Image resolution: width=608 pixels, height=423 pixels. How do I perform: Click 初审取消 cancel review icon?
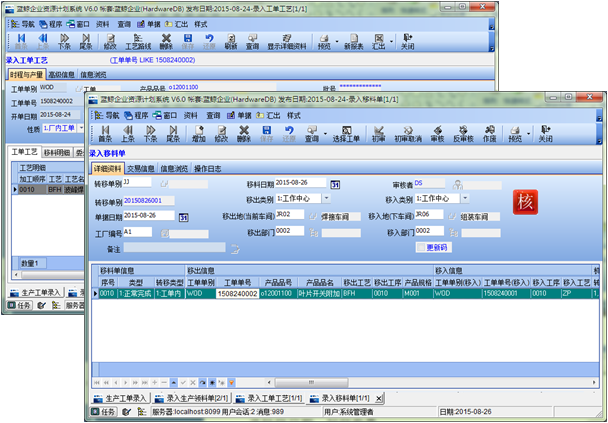point(408,134)
